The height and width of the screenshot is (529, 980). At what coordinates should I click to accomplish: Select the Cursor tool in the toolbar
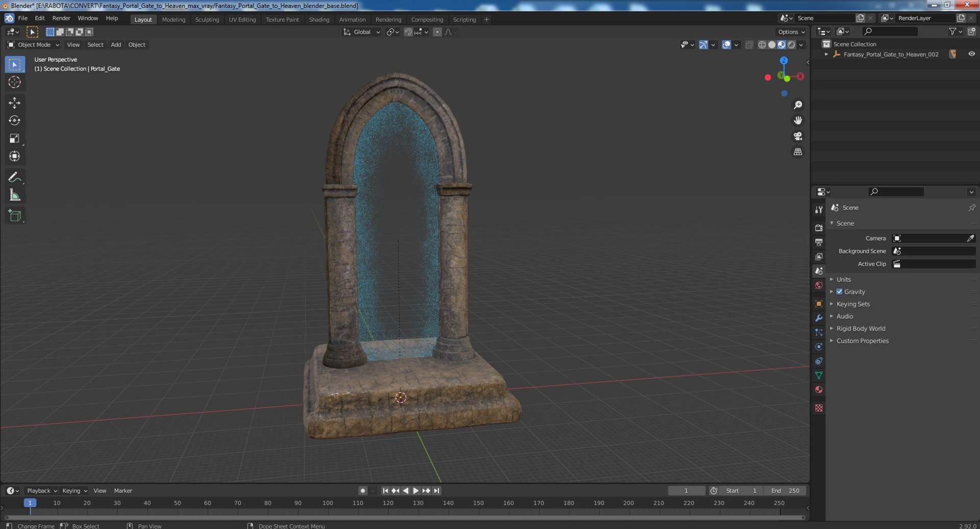point(14,82)
